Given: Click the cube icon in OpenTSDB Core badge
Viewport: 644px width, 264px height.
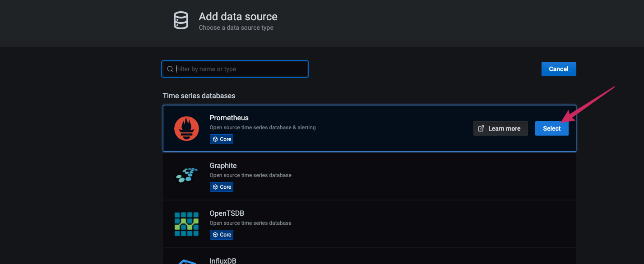Looking at the screenshot, I should click(x=215, y=235).
